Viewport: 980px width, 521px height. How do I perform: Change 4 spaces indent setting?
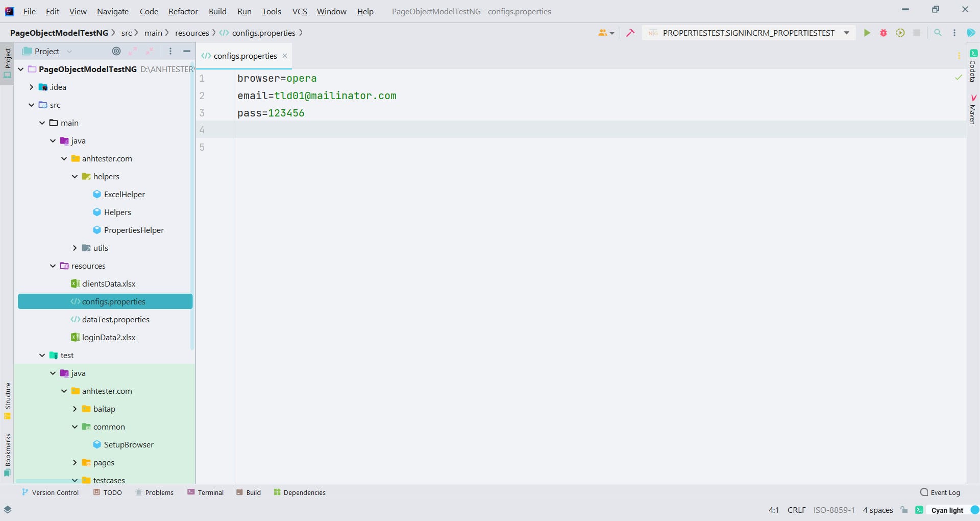[878, 510]
